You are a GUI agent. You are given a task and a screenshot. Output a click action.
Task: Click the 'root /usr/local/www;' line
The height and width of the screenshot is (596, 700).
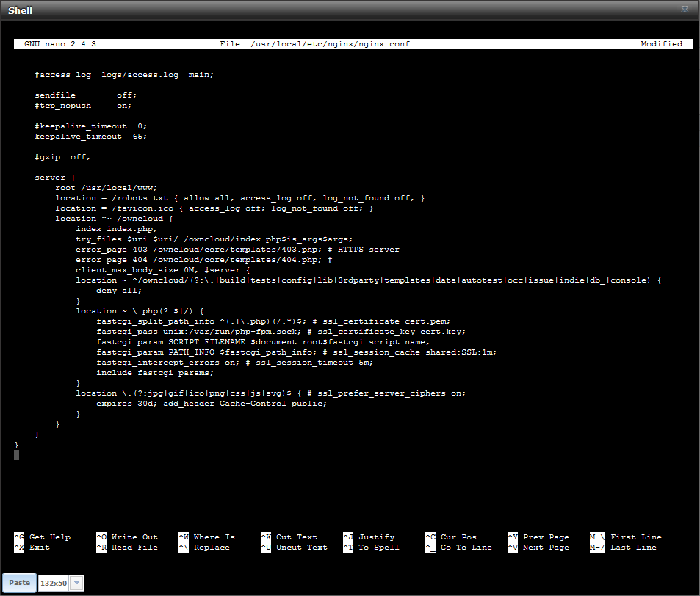pos(107,188)
